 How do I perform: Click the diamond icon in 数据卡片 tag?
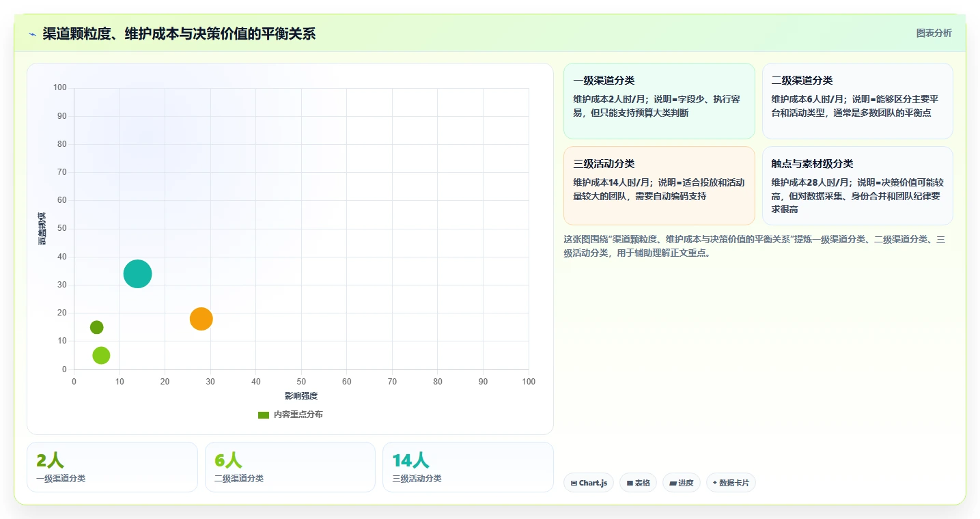pyautogui.click(x=714, y=482)
